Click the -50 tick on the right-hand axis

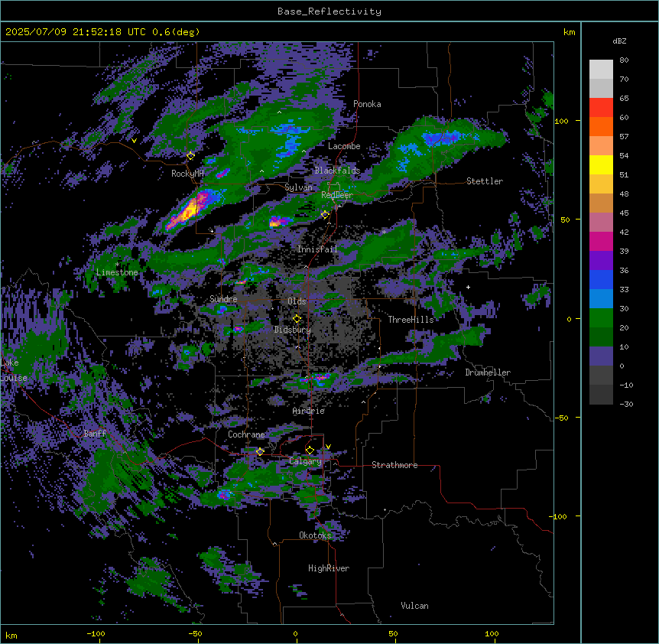(561, 418)
